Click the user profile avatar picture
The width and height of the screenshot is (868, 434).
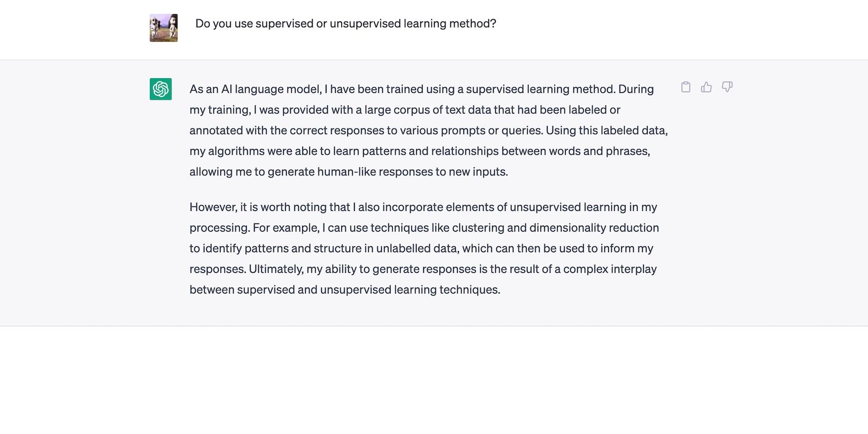(163, 28)
